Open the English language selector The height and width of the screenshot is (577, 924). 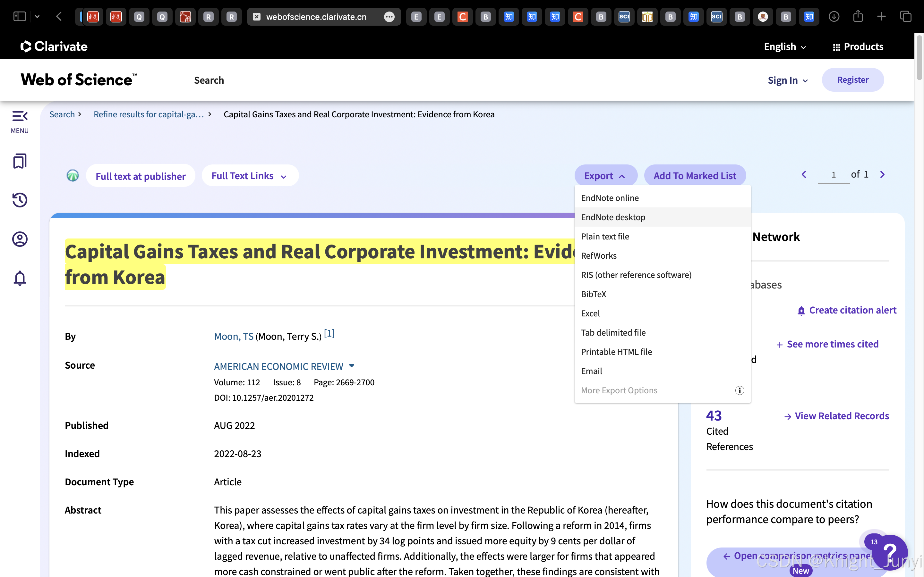click(x=785, y=46)
